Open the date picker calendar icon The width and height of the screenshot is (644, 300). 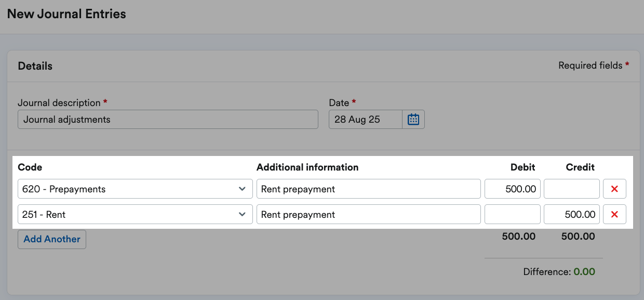pos(413,120)
